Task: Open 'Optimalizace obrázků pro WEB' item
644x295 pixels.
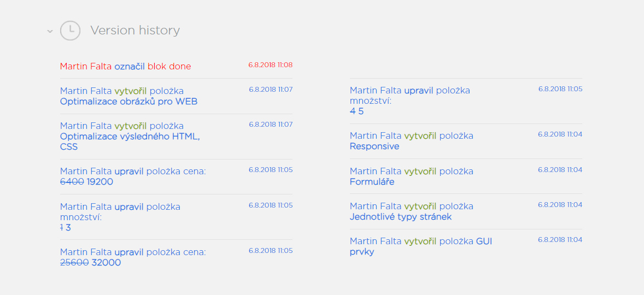Action: (x=128, y=102)
